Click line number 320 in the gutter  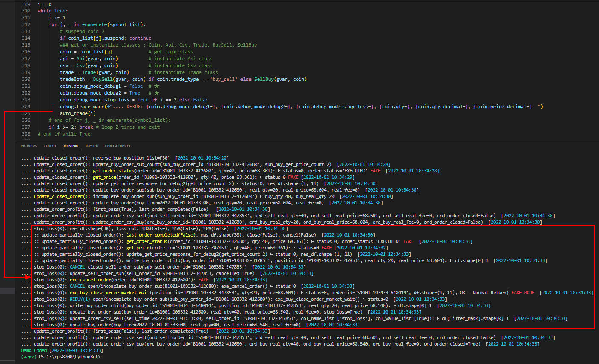coord(26,79)
